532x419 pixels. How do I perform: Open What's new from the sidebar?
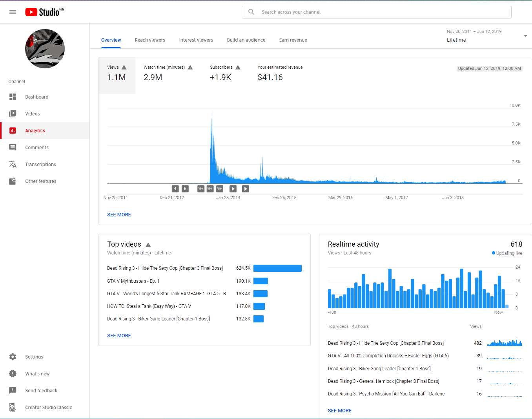coord(45,373)
